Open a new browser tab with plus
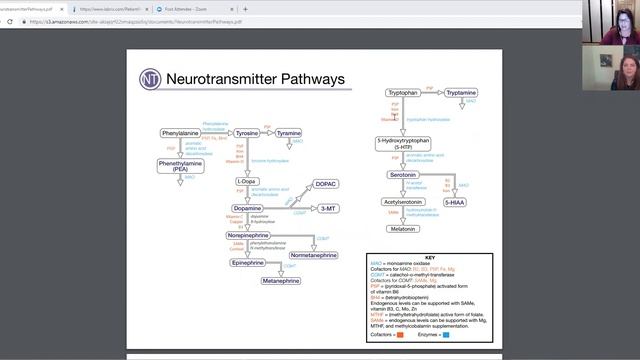The height and width of the screenshot is (360, 640). click(245, 9)
